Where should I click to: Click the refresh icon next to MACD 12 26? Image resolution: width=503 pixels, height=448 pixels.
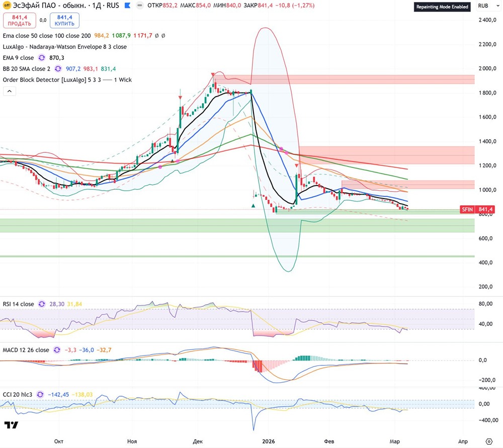(x=57, y=350)
